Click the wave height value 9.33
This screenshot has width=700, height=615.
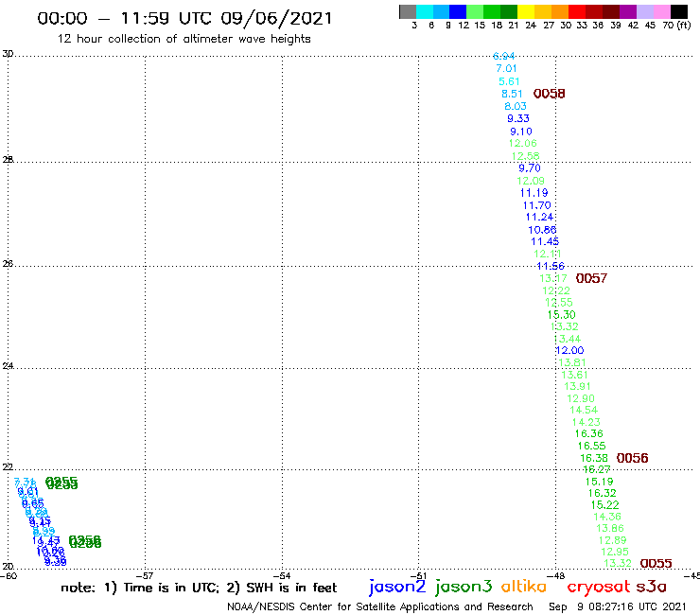click(517, 119)
